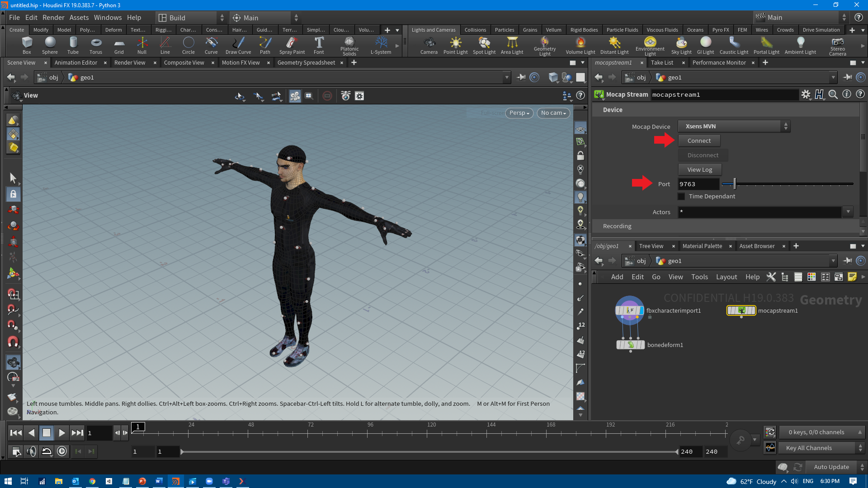Open the Assets menu

pos(79,18)
